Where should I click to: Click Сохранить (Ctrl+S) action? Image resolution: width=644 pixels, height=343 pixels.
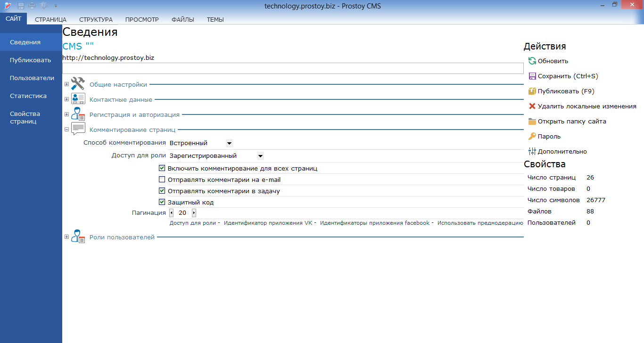point(568,76)
